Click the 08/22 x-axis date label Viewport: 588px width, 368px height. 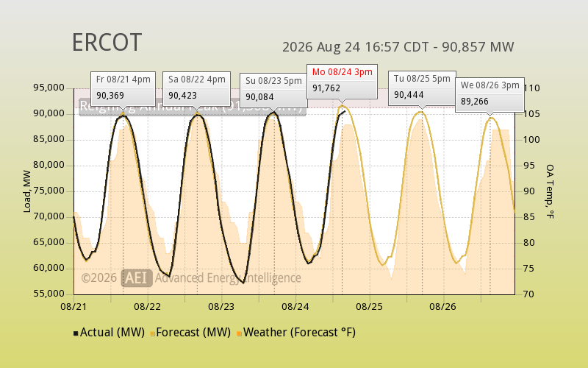click(148, 307)
